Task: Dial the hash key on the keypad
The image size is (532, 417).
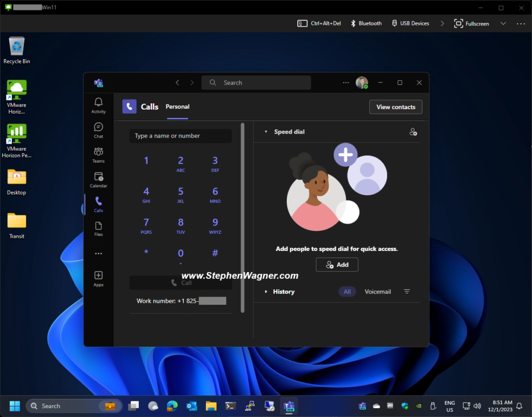Action: coord(215,253)
